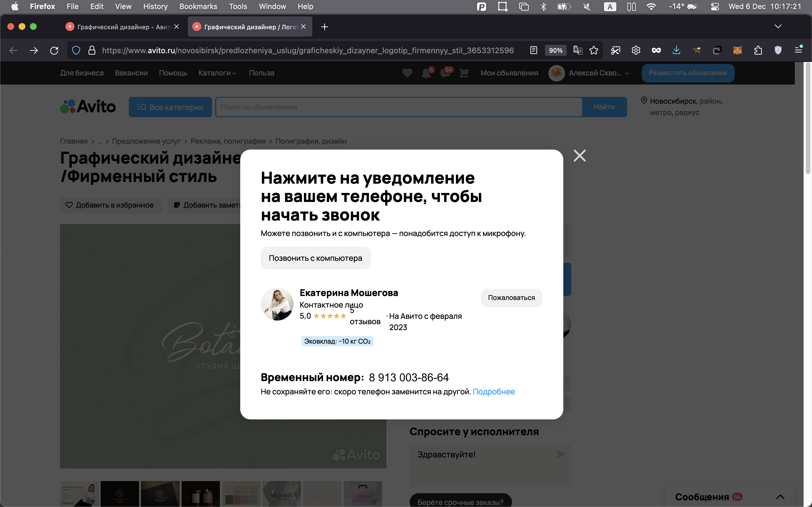Toggle macOS Control Center icon
812x507 pixels.
point(715,7)
